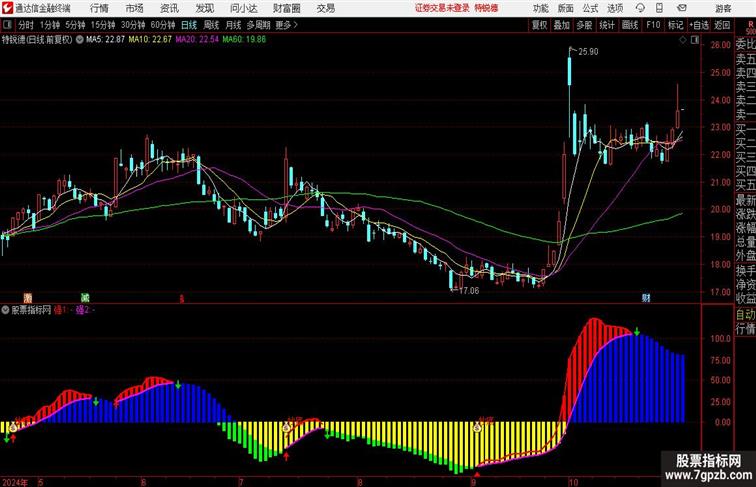756x487 pixels.
Task: Open the 行情 menu
Action: pos(99,8)
